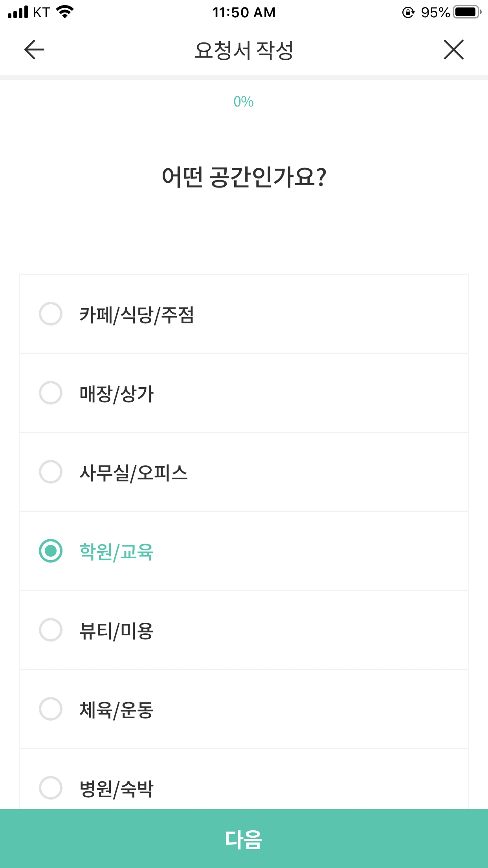Tap the back arrow icon
The height and width of the screenshot is (868, 488).
coord(34,50)
